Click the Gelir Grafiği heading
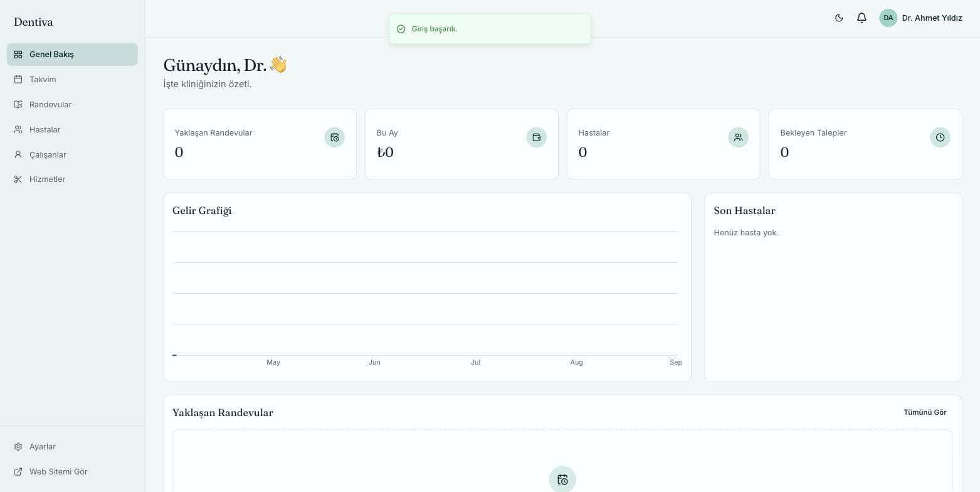Viewport: 980px width, 492px height. [202, 211]
